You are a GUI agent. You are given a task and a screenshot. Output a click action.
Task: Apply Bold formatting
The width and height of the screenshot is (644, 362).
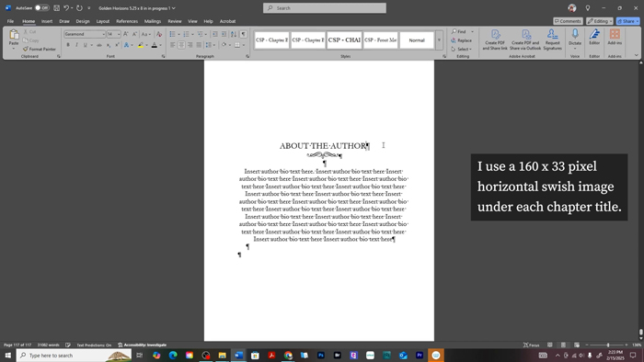[x=68, y=45]
